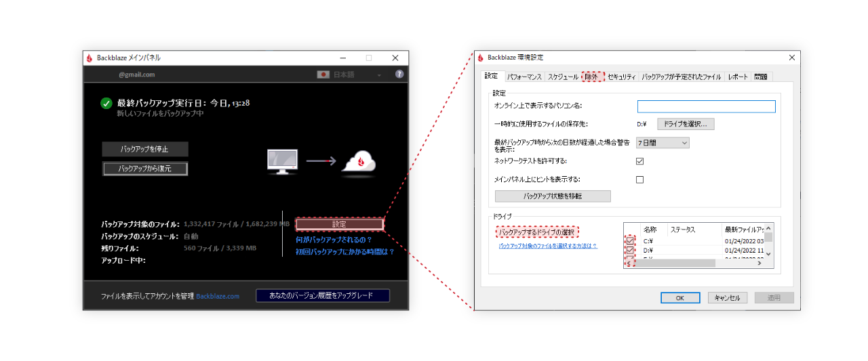Switch to the レポート tab
Screen dimensions: 868x361
click(x=738, y=77)
